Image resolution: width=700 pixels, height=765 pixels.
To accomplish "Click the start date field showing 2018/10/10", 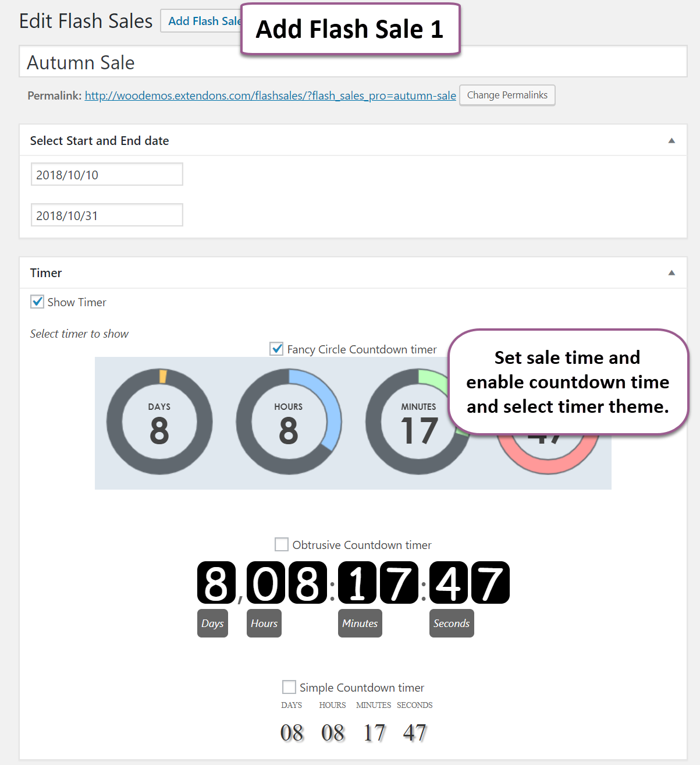I will 106,174.
